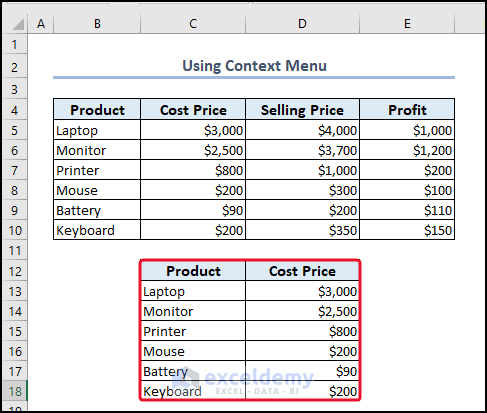
Task: Select the $1,200 profit cell
Action: (x=407, y=150)
